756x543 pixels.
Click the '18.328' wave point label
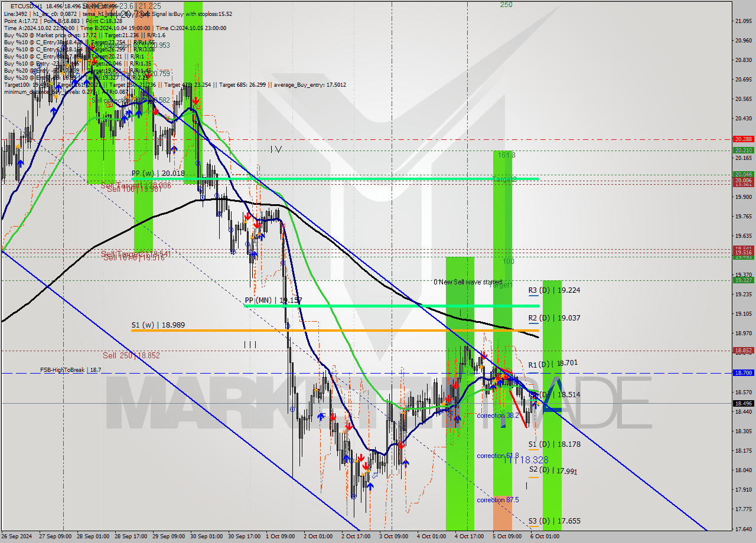click(535, 460)
